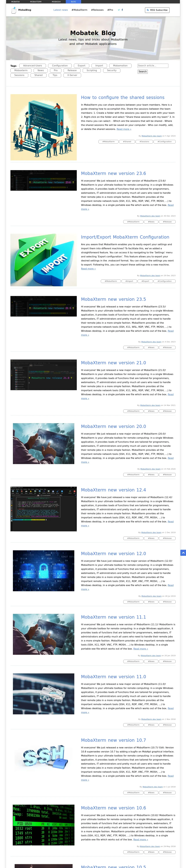Switch to the MOBAXTERM top bar tab
The height and width of the screenshot is (868, 186).
(x=36, y=2)
